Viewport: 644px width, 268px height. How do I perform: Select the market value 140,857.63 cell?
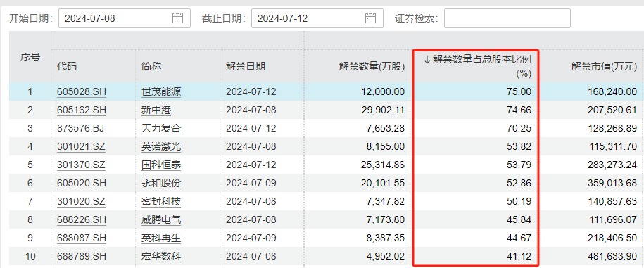[591, 201]
